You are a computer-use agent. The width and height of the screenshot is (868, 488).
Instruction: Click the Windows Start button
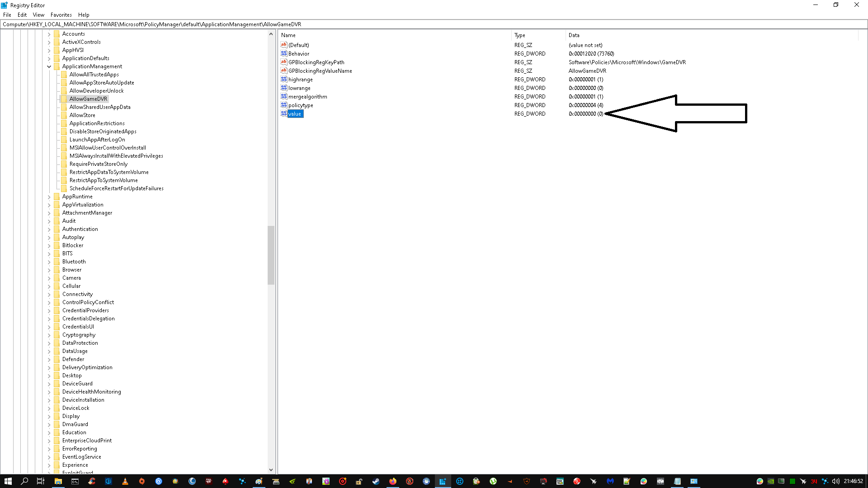click(8, 481)
